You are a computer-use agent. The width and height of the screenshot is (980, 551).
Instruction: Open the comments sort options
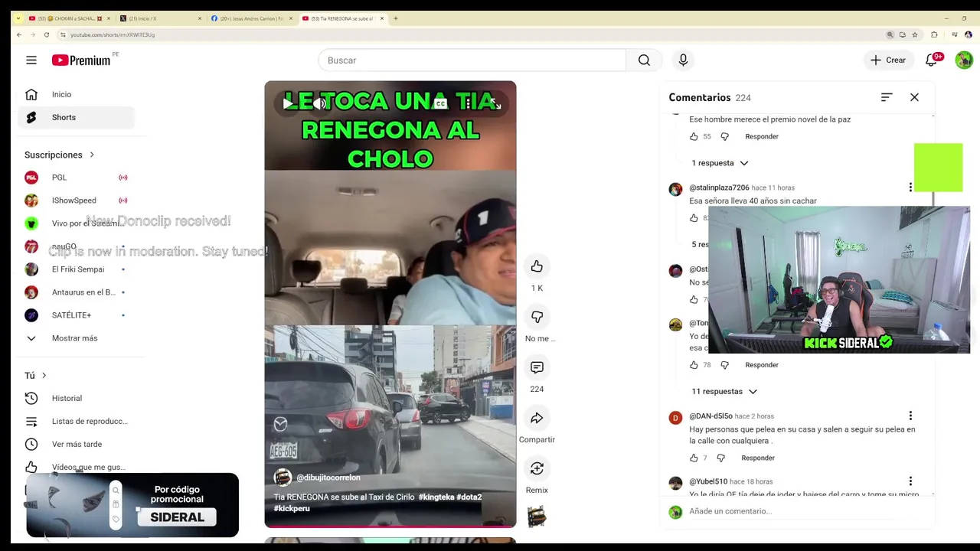click(887, 97)
